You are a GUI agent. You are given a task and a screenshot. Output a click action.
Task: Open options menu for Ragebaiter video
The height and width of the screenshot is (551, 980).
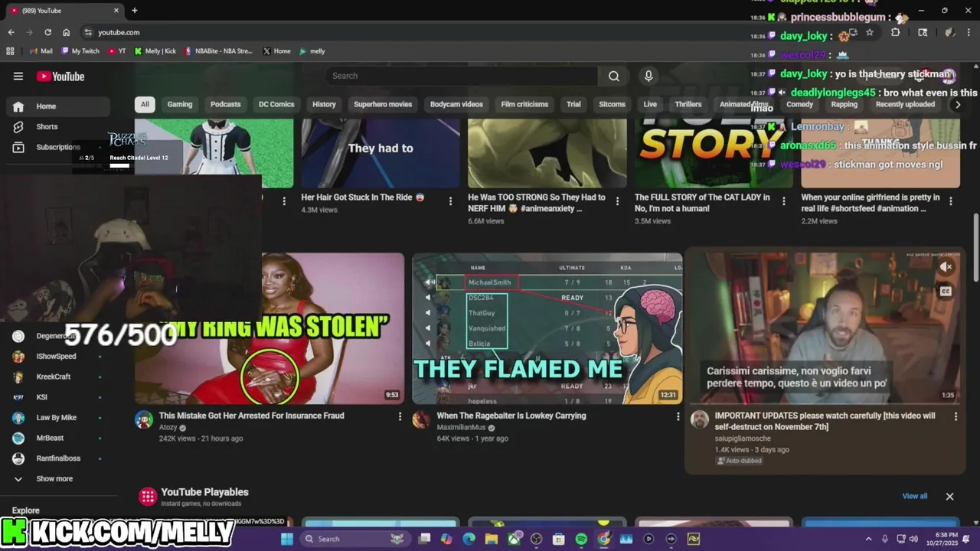pyautogui.click(x=678, y=416)
